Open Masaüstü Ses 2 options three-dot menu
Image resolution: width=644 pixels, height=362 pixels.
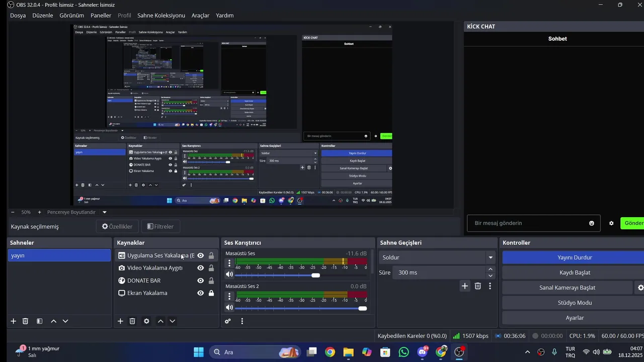(229, 296)
